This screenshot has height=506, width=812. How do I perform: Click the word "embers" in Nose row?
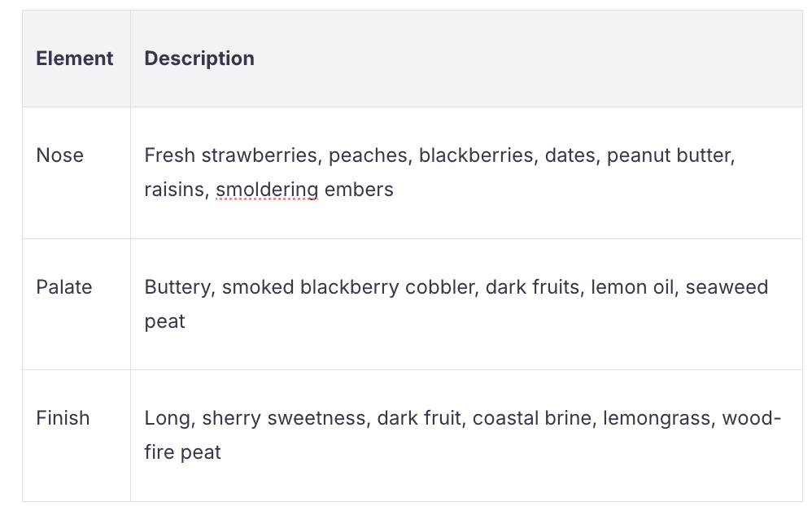point(359,190)
